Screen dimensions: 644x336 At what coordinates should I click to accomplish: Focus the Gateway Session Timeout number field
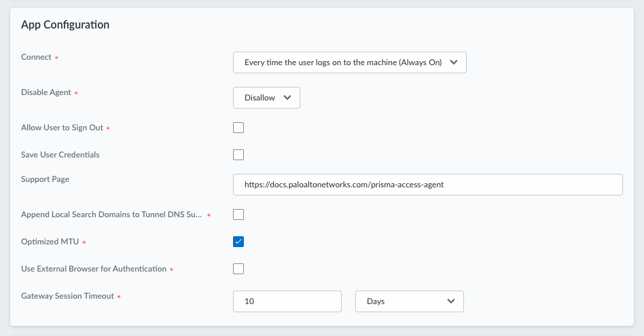tap(287, 301)
